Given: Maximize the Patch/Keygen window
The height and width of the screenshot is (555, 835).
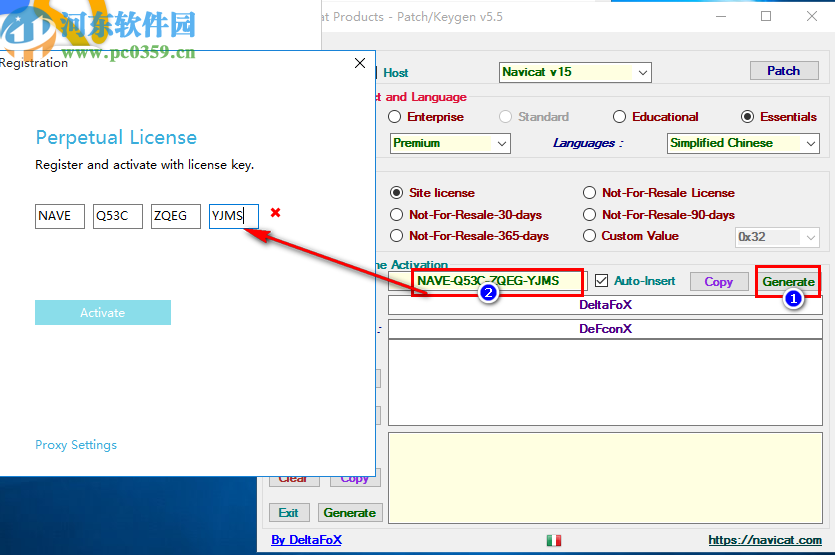Looking at the screenshot, I should pos(766,17).
